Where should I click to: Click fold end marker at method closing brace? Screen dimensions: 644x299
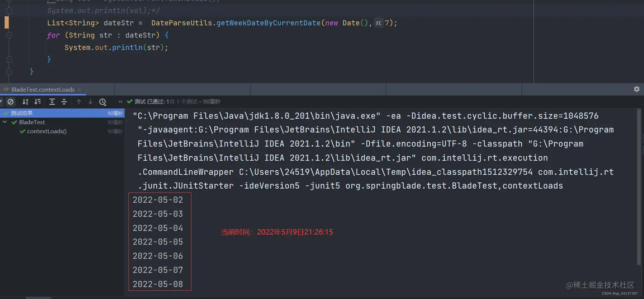point(9,71)
